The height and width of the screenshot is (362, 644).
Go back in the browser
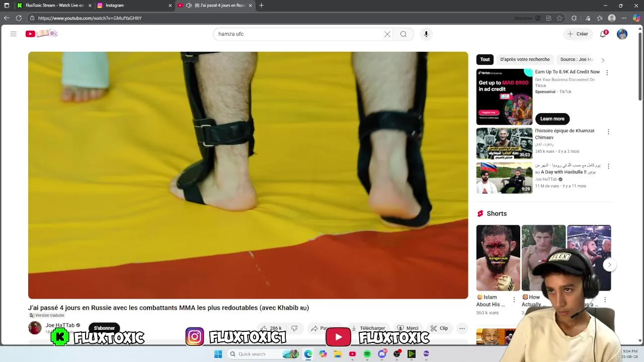coord(7,18)
